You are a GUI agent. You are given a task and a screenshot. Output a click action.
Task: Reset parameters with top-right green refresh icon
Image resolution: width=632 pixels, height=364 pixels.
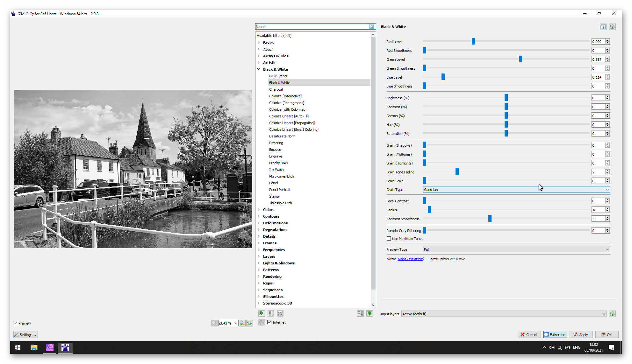[612, 27]
